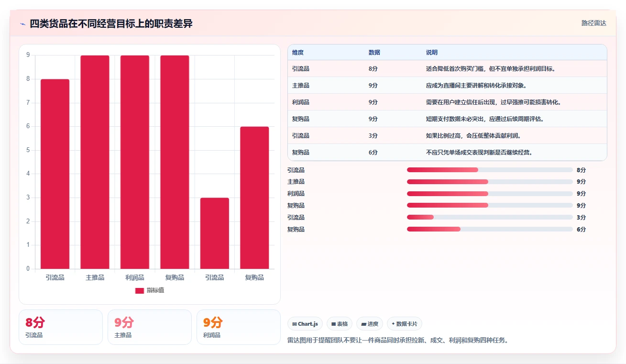Viewport: 626px width, 364px height.
Task: Click the 6-value 复购品 bar
Action: (x=254, y=198)
